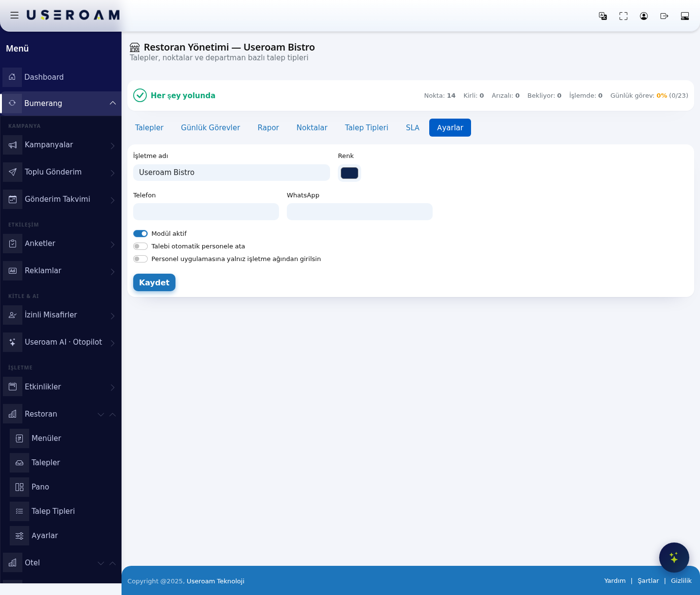Click the Useroam AI sparkle icon in sidebar

[x=13, y=342]
